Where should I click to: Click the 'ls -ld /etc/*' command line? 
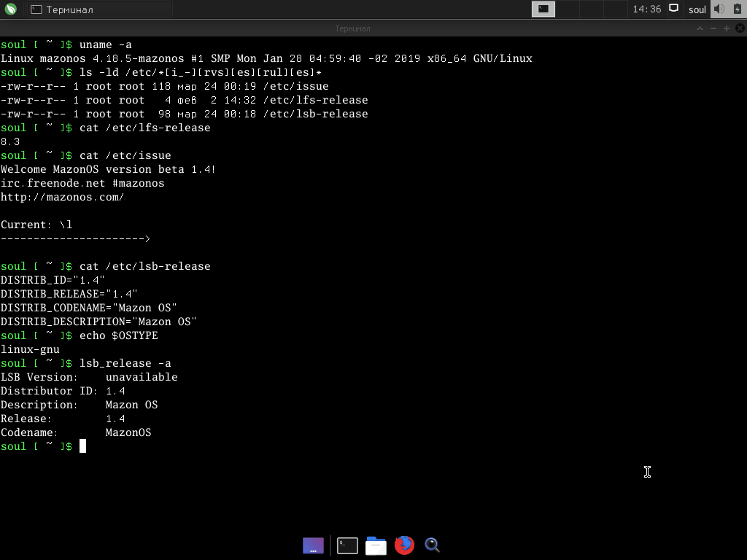click(201, 72)
